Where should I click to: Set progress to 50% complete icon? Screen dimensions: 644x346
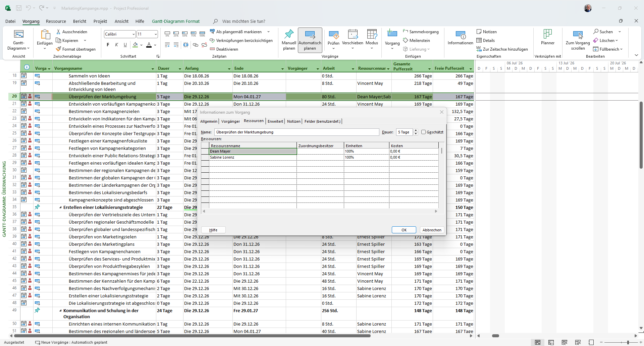(x=185, y=34)
